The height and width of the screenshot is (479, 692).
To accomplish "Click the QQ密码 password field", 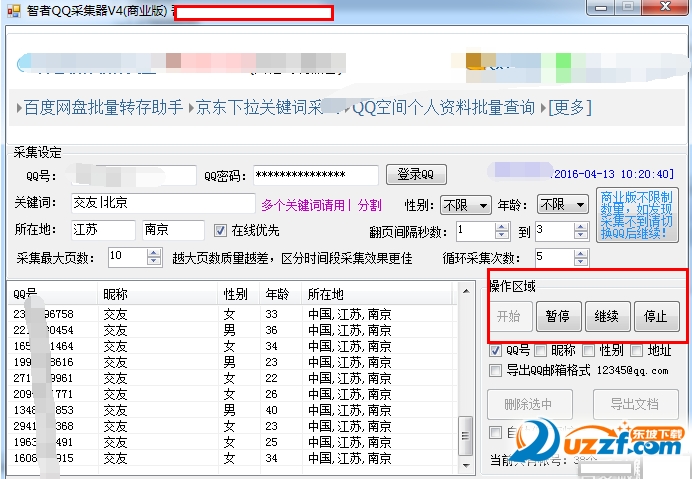I will 316,175.
